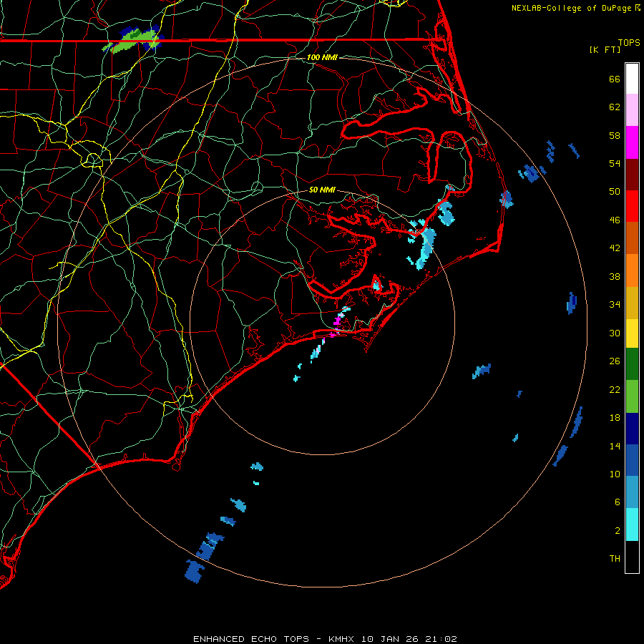The height and width of the screenshot is (644, 644).
Task: Click the gold 38 kft legend swatch
Action: tap(632, 302)
